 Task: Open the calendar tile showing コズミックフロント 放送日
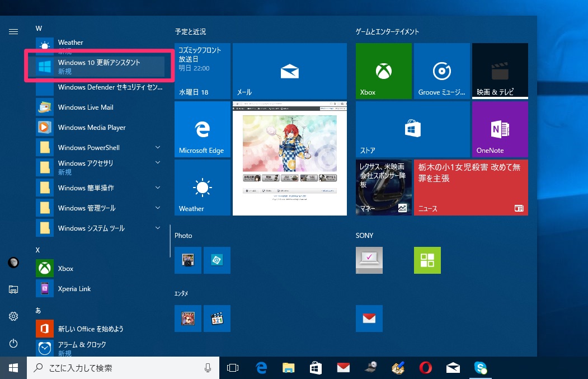click(x=203, y=71)
